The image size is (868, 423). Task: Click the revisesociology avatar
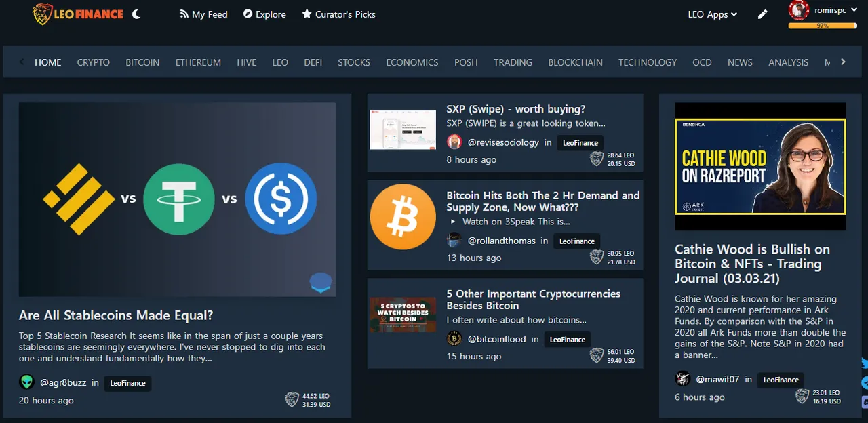tap(454, 142)
